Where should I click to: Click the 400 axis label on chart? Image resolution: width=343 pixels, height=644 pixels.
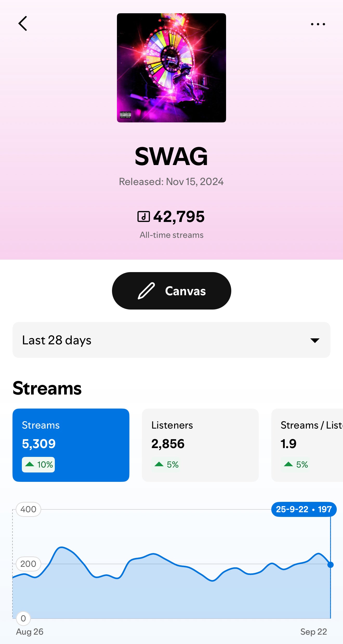point(28,509)
